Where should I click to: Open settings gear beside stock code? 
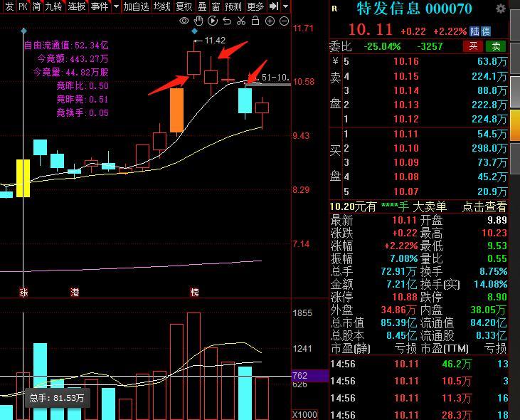coord(500,9)
